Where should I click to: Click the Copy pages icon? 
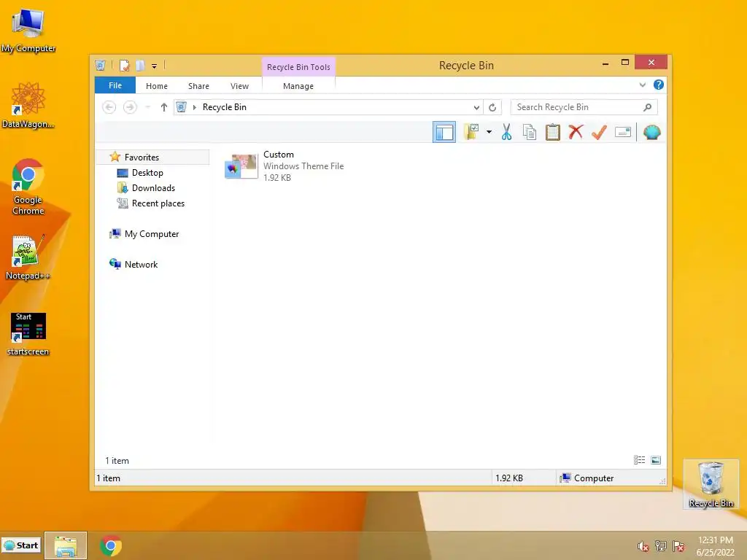coord(530,132)
